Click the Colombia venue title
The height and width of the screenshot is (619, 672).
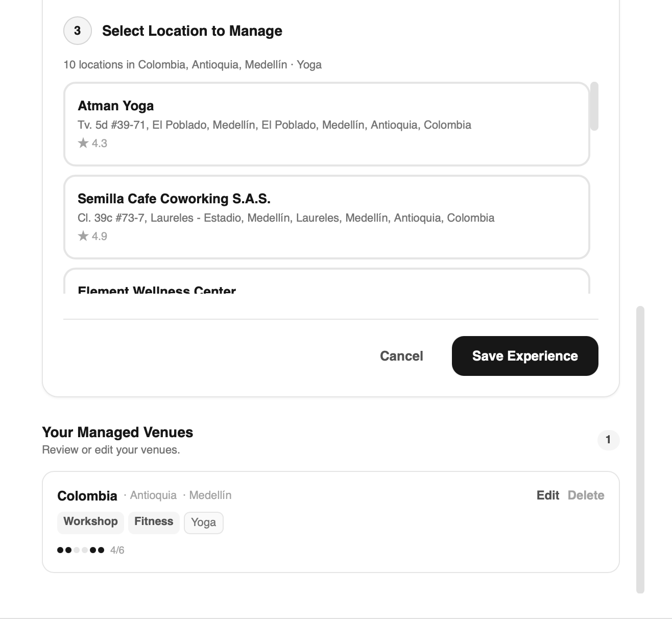click(x=87, y=496)
